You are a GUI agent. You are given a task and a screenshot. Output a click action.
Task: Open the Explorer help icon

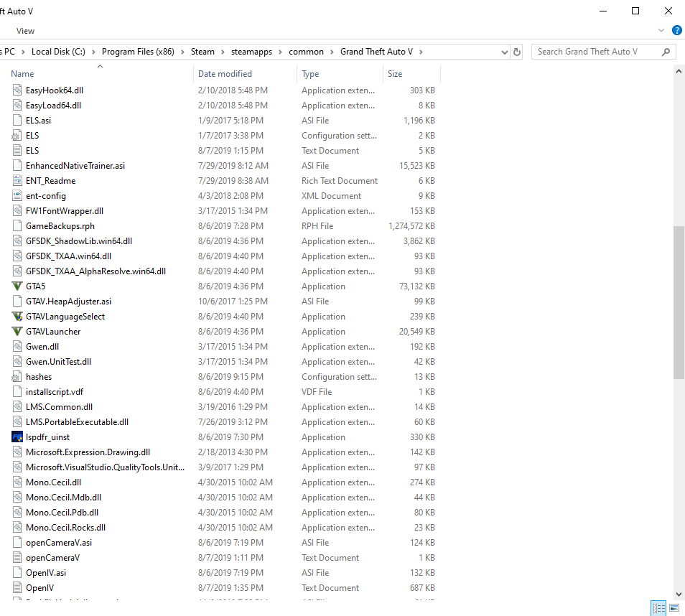click(676, 30)
